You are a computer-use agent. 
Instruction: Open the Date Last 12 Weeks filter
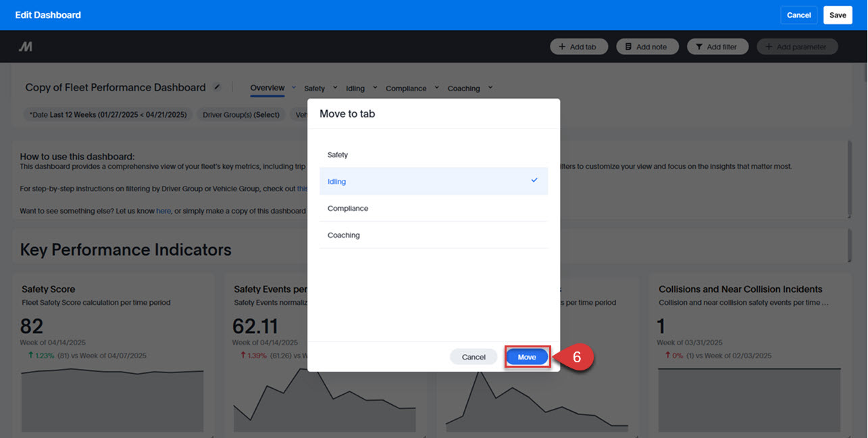tap(107, 115)
